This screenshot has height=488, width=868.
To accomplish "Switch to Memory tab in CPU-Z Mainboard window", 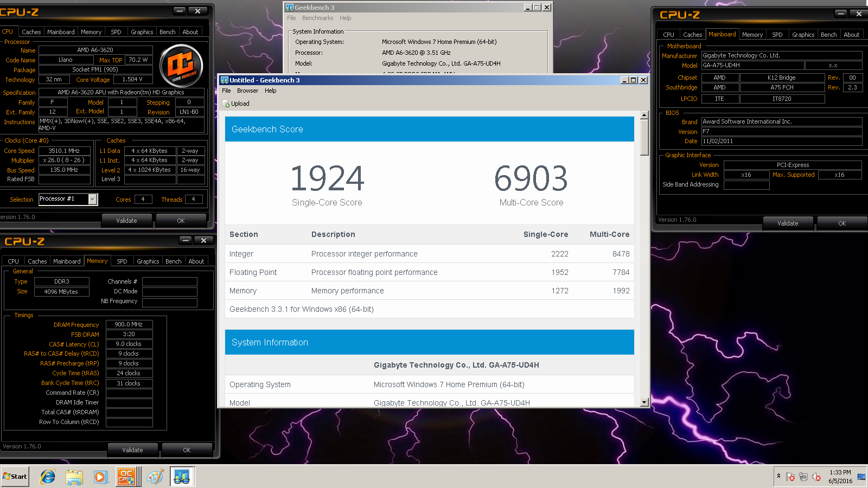I will click(752, 35).
